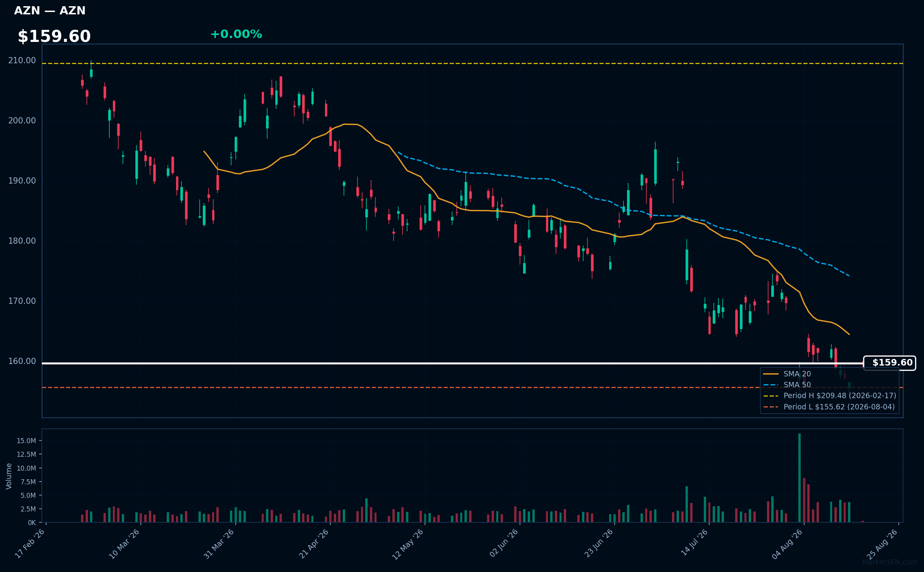
Task: Click the 21 Apr '26 date label
Action: point(314,544)
